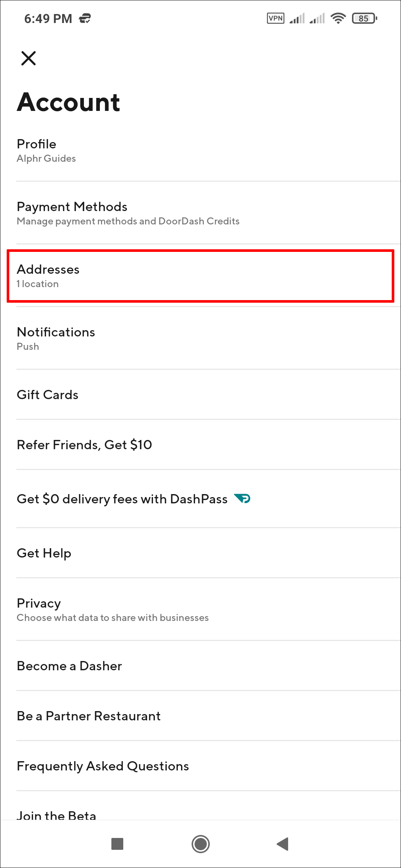Tap the VPN status bar icon
Viewport: 401px width, 868px height.
pos(276,18)
